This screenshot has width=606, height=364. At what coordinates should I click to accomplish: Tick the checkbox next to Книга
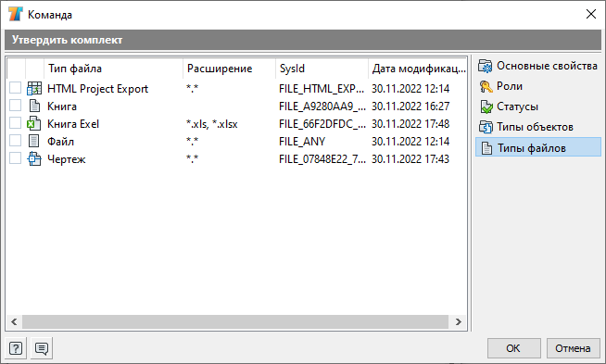[15, 105]
